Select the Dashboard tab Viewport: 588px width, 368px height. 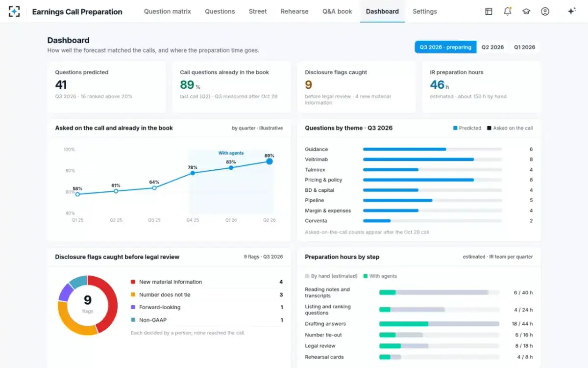(382, 11)
